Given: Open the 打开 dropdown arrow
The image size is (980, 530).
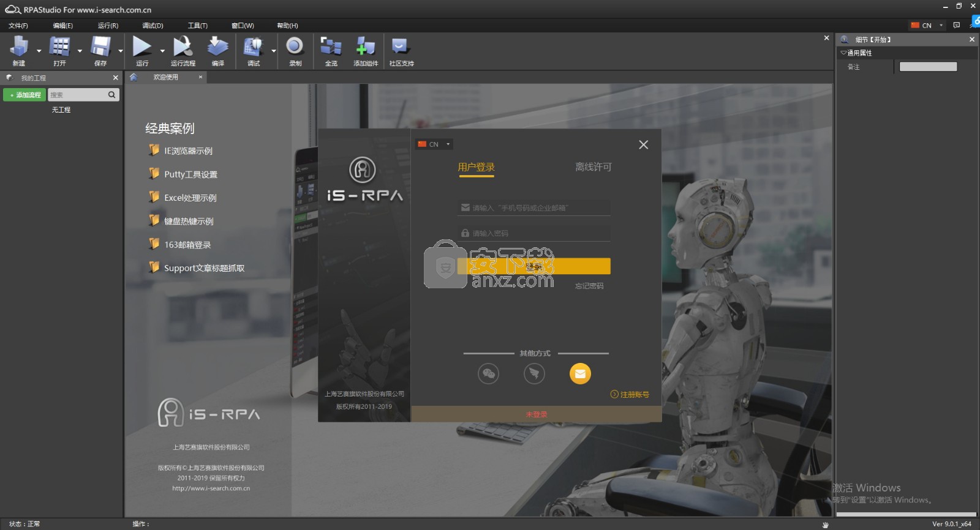Looking at the screenshot, I should tap(80, 51).
